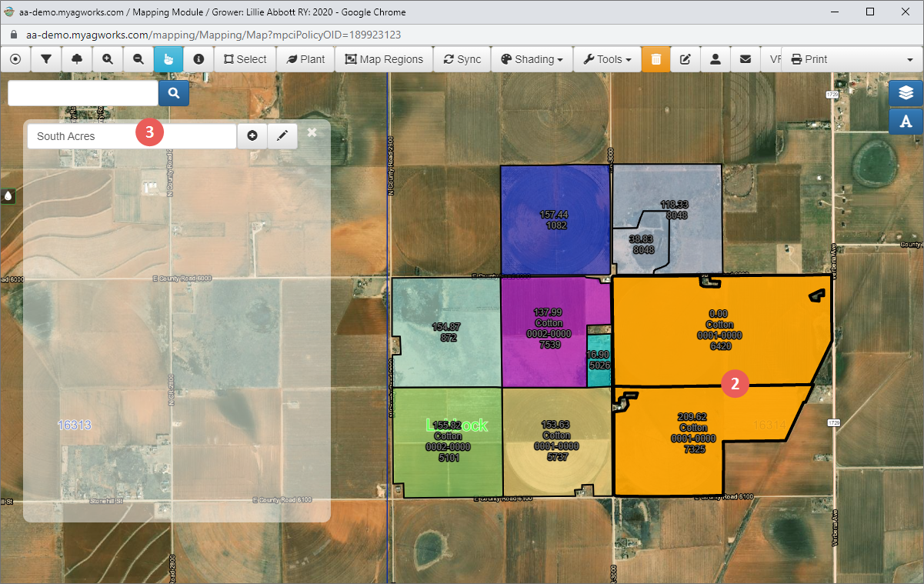The image size is (924, 584).
Task: Select the green cotton field 155.82 5101
Action: coord(448,442)
